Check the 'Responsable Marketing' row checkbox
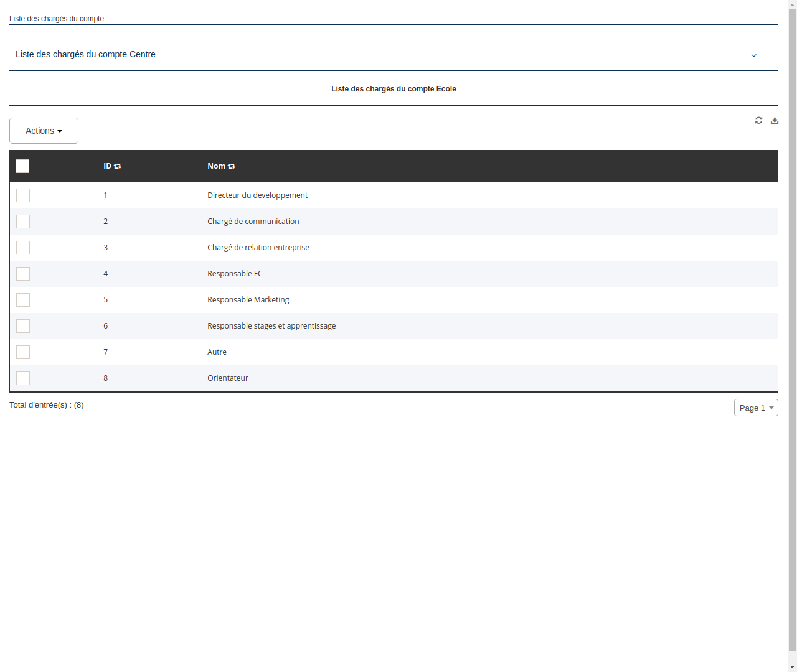The image size is (797, 672). pyautogui.click(x=23, y=300)
